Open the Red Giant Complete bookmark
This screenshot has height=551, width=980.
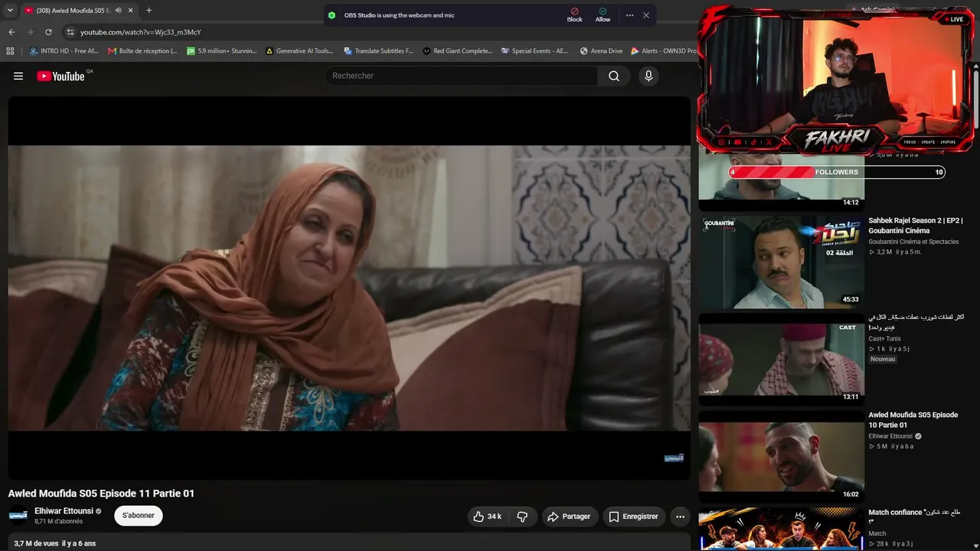click(x=457, y=51)
